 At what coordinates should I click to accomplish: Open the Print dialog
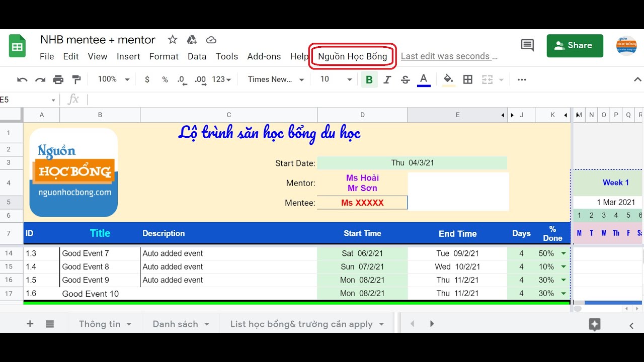(x=58, y=79)
